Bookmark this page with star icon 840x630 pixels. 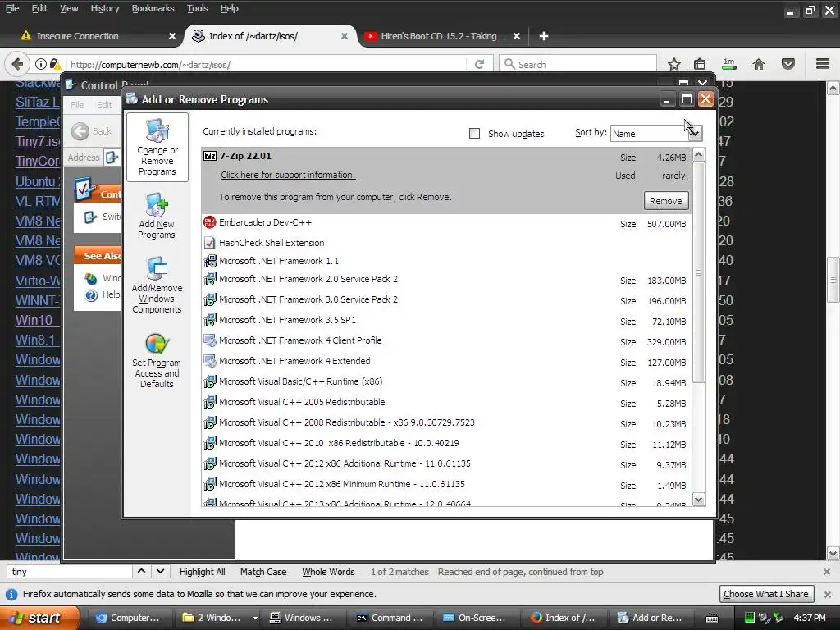pos(674,64)
